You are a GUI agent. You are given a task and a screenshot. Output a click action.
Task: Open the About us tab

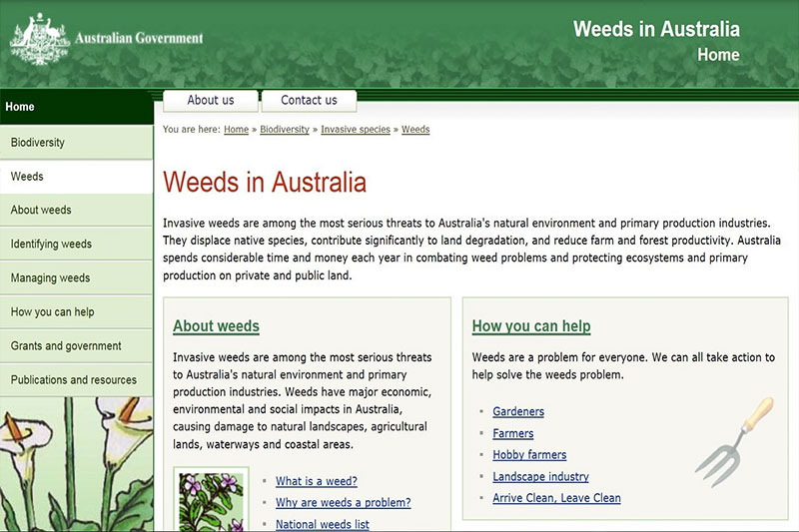pos(211,100)
